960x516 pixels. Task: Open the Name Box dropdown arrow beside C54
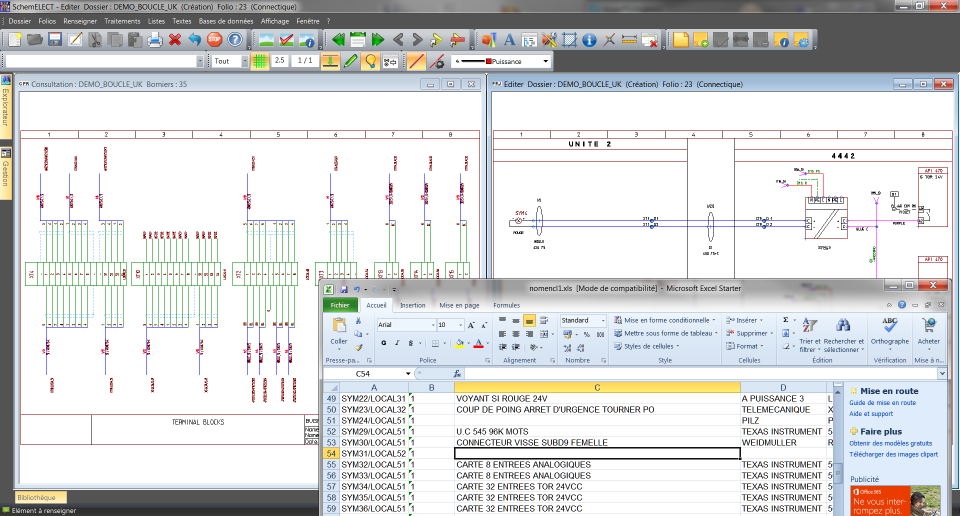408,373
